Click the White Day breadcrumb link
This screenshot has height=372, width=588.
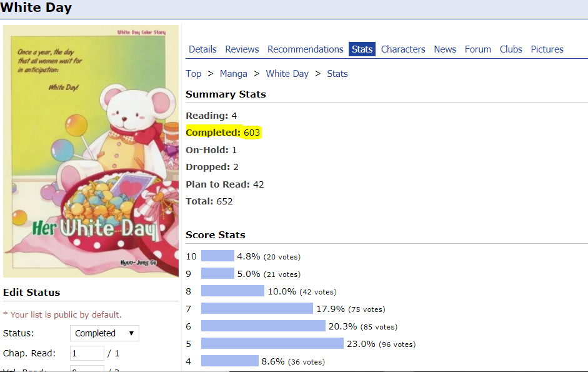(x=287, y=74)
